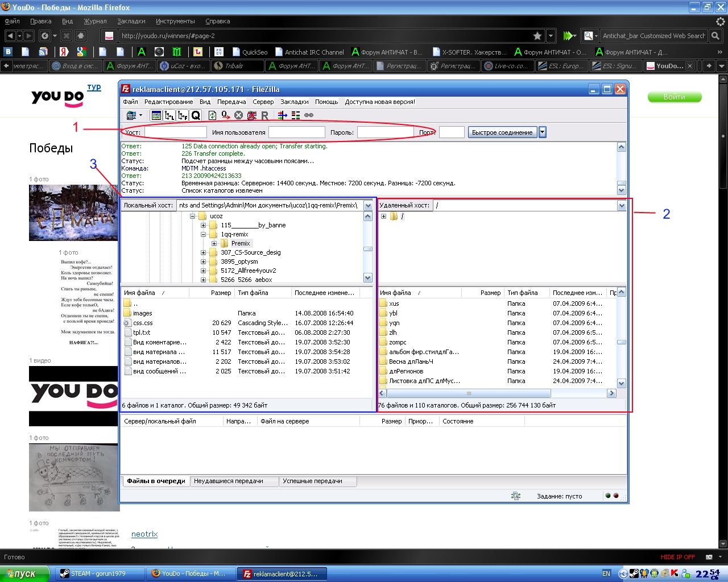Screen dimensions: 728x582
Task: Open the Передача menu
Action: [x=231, y=102]
